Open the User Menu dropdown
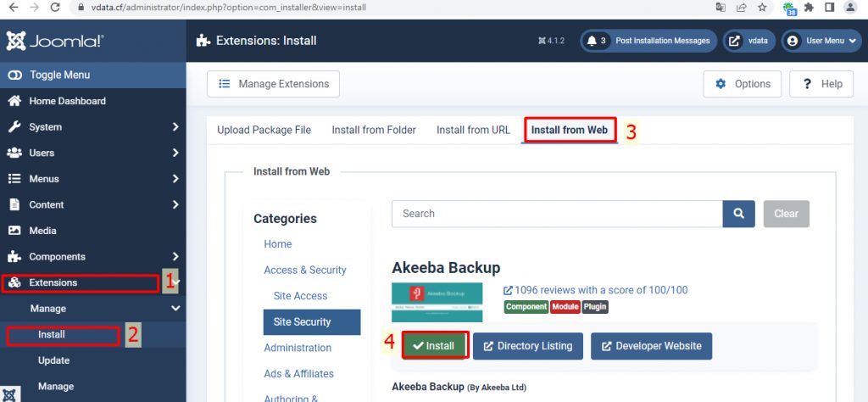 tap(821, 41)
